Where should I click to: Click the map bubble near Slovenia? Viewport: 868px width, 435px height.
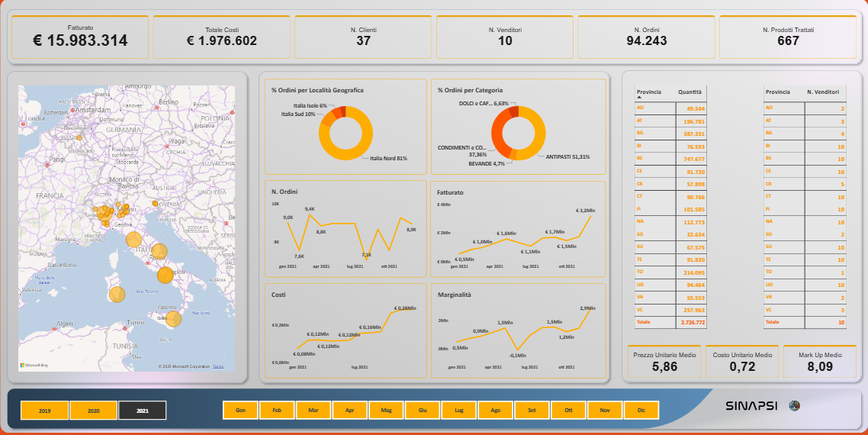click(155, 204)
